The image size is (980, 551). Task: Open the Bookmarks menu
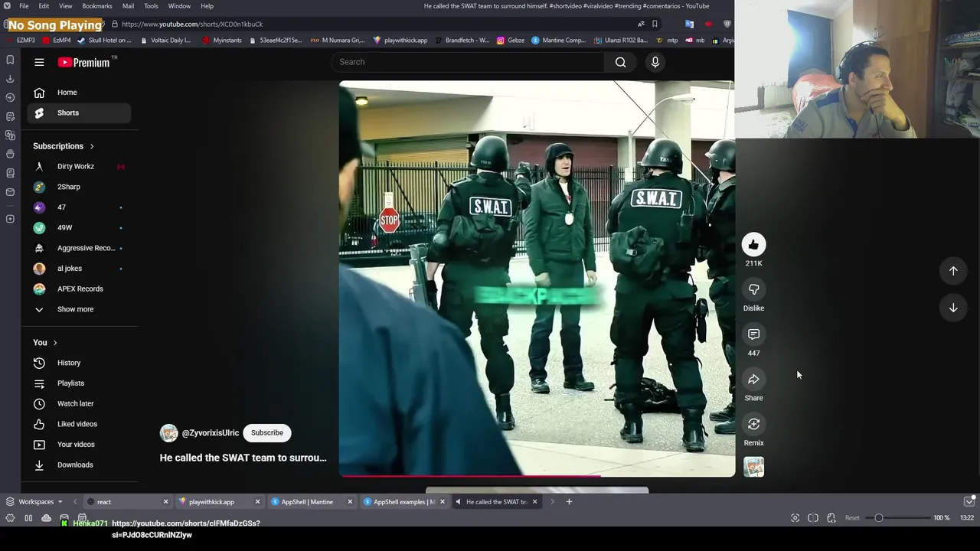point(97,6)
